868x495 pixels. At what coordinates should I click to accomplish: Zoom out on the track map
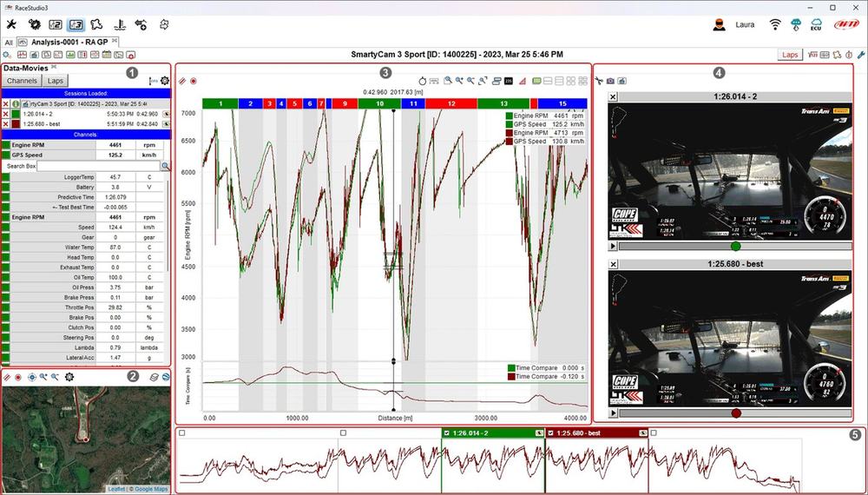point(55,377)
